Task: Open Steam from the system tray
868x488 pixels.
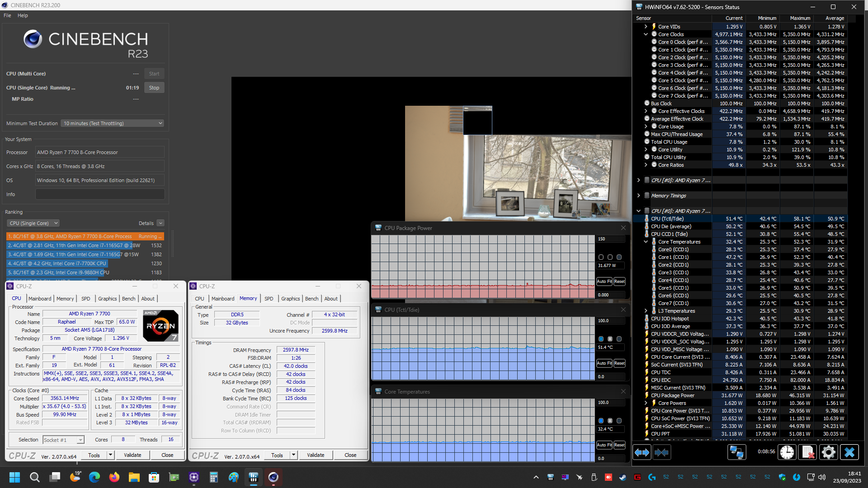Action: point(623,477)
